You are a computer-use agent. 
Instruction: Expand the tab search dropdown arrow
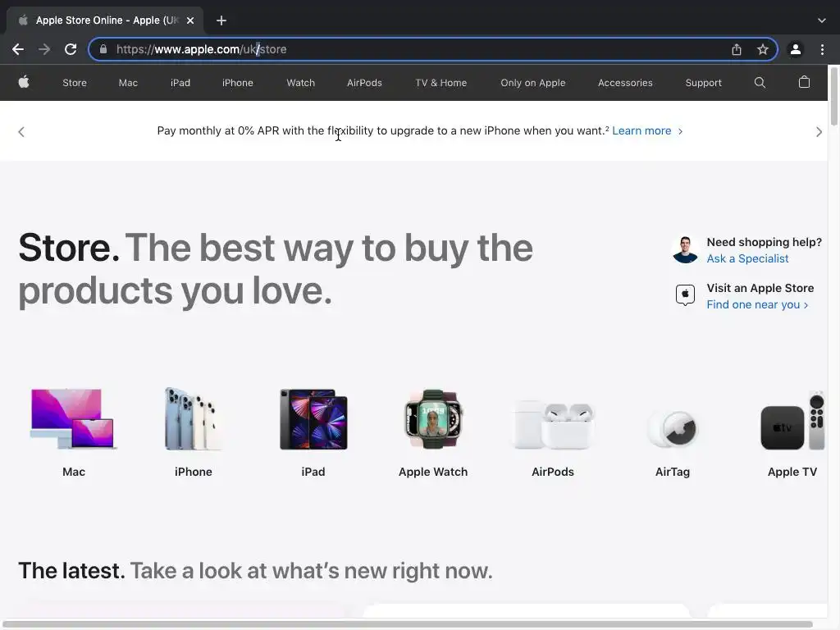coord(822,21)
